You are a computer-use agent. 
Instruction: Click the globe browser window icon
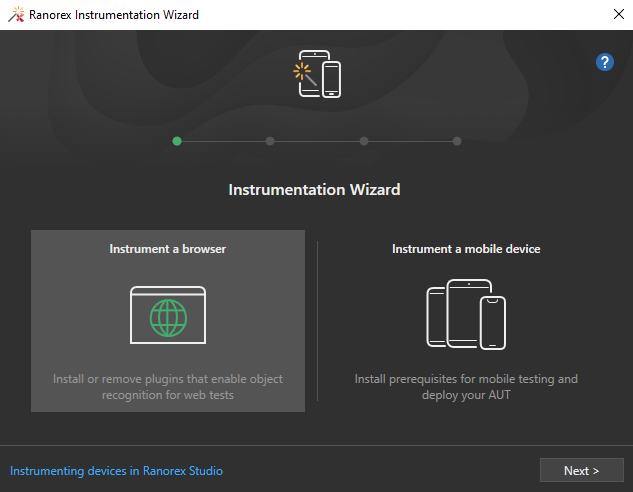point(168,315)
